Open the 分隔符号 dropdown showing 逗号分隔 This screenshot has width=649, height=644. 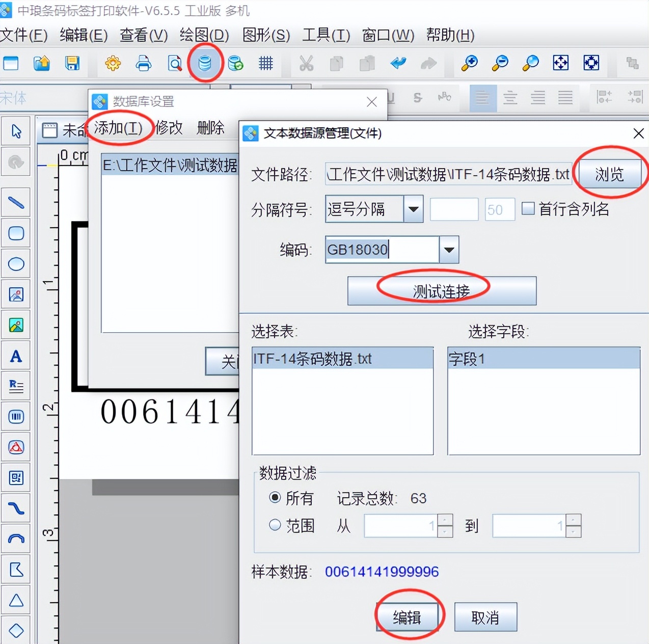pyautogui.click(x=413, y=209)
